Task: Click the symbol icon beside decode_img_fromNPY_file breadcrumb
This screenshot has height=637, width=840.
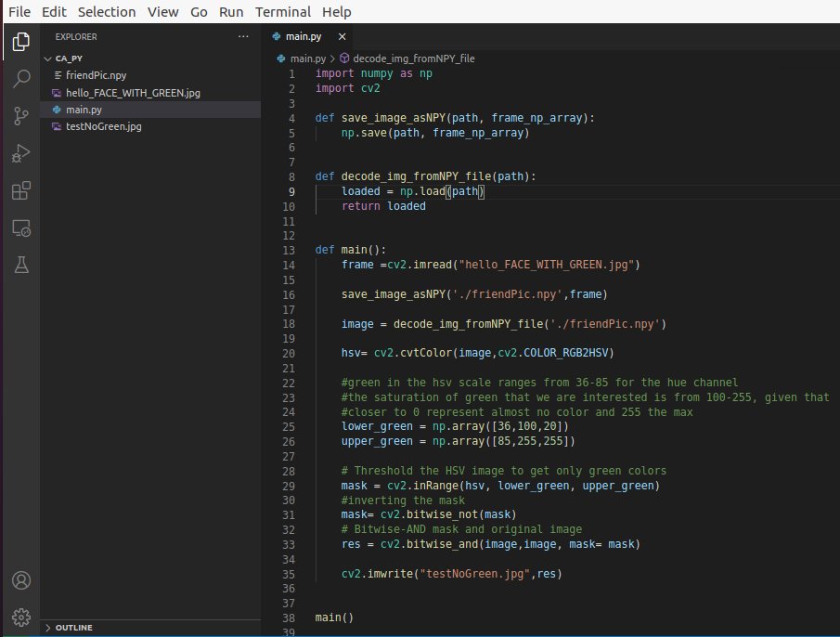Action: [344, 58]
